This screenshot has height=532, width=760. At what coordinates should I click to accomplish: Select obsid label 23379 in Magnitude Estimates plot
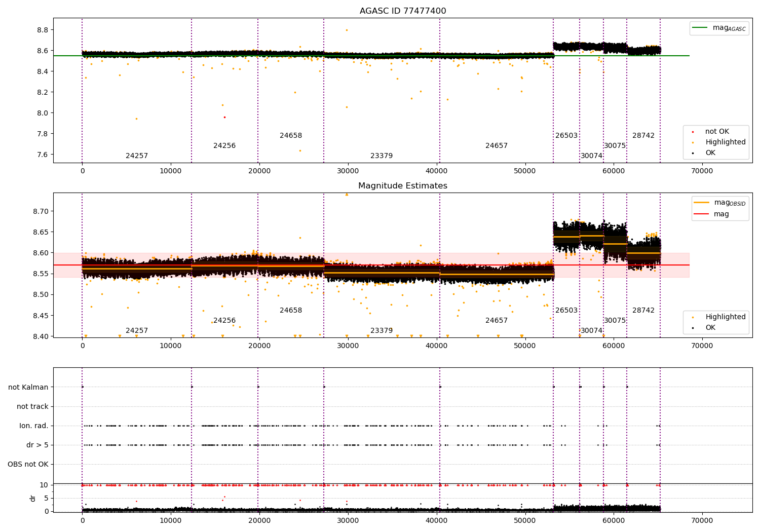(x=382, y=331)
